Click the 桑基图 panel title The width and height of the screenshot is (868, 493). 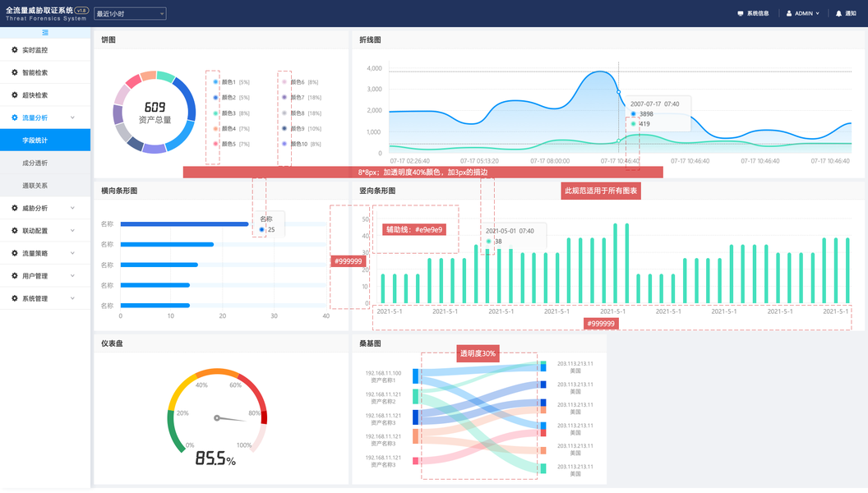[370, 343]
